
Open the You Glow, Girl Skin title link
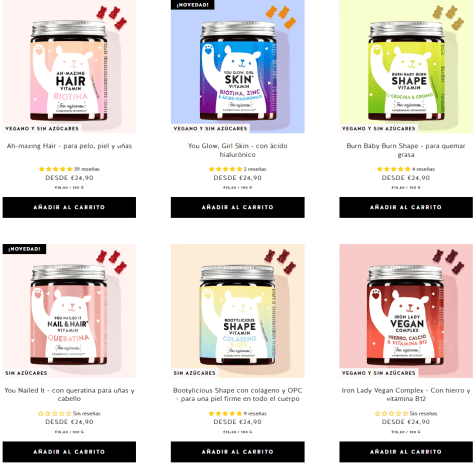tap(238, 150)
